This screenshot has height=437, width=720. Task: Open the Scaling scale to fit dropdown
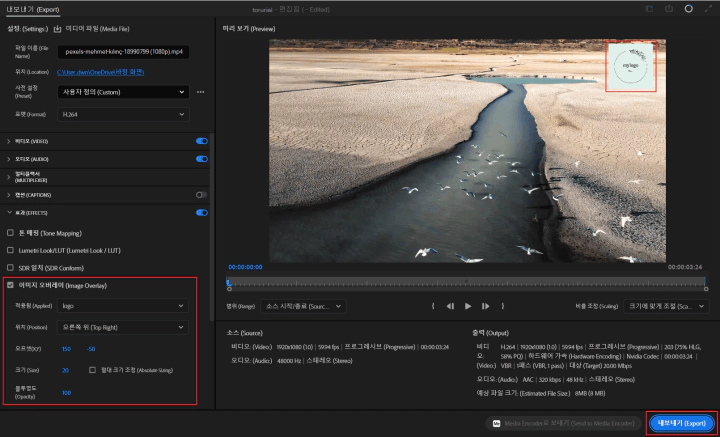[666, 306]
